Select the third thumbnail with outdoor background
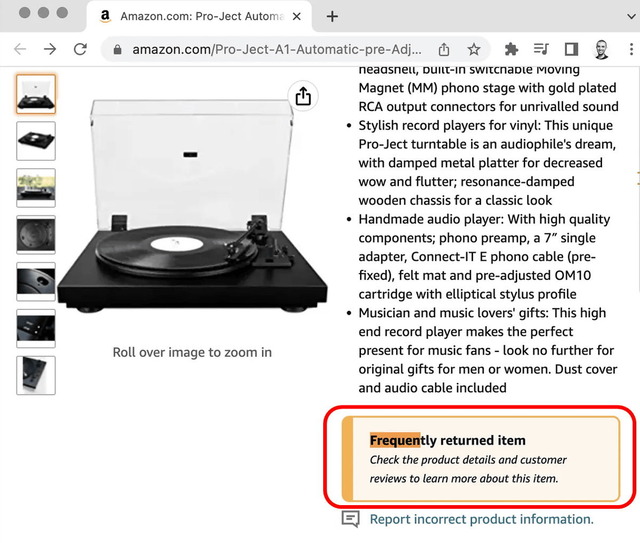The width and height of the screenshot is (640, 543). [36, 188]
